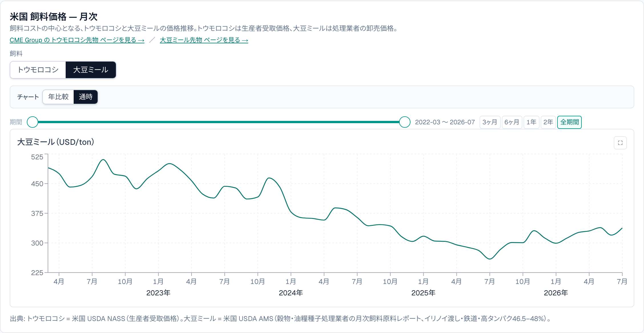Click the 2026年 x-axis year label
644x333 pixels.
coord(556,293)
